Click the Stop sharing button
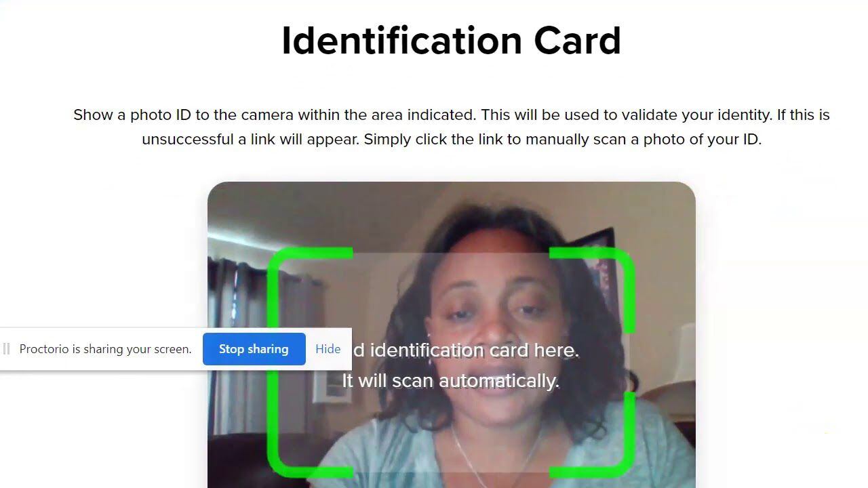This screenshot has height=488, width=868. [x=254, y=349]
